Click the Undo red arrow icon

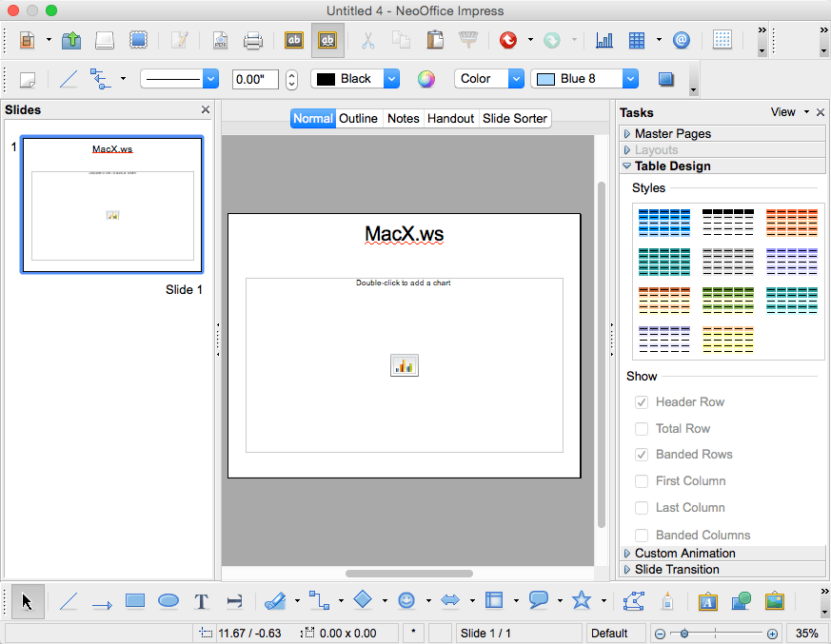(507, 40)
